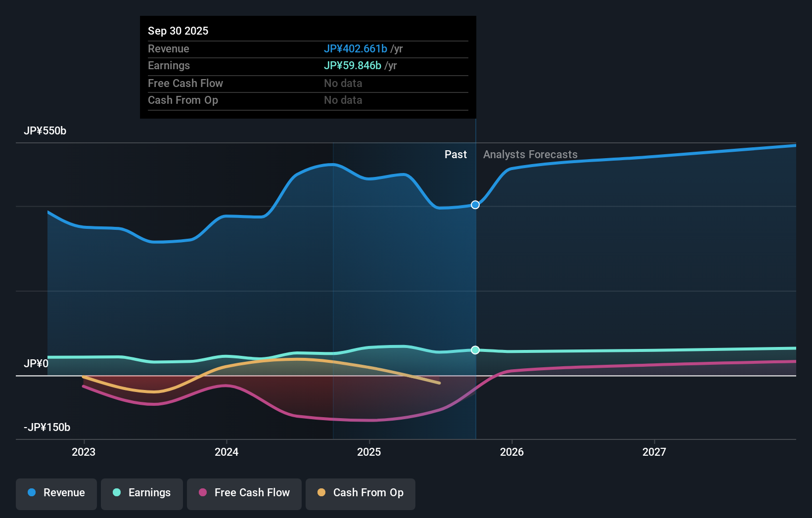Expand the Cash From Op legend entry
The height and width of the screenshot is (518, 812).
pos(360,493)
